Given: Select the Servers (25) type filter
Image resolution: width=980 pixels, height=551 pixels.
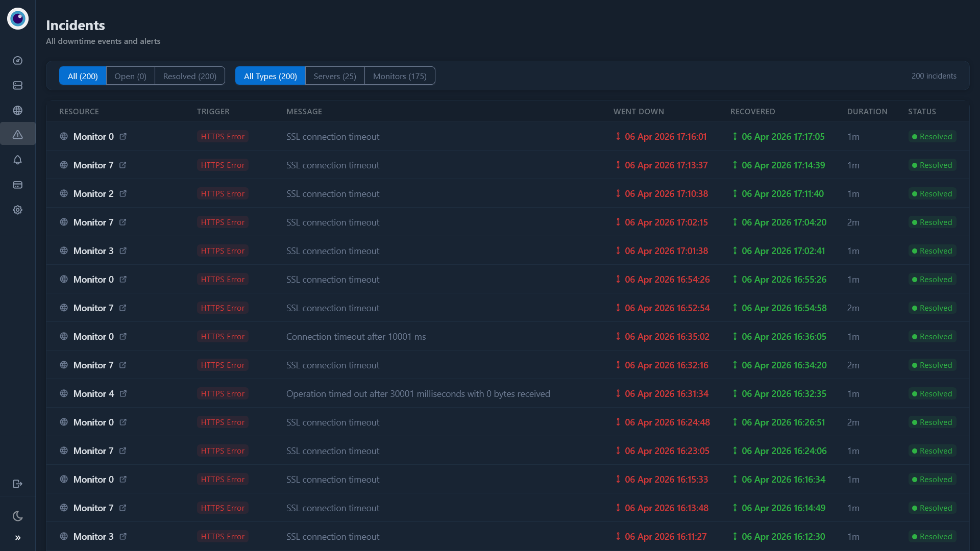Looking at the screenshot, I should 334,76.
